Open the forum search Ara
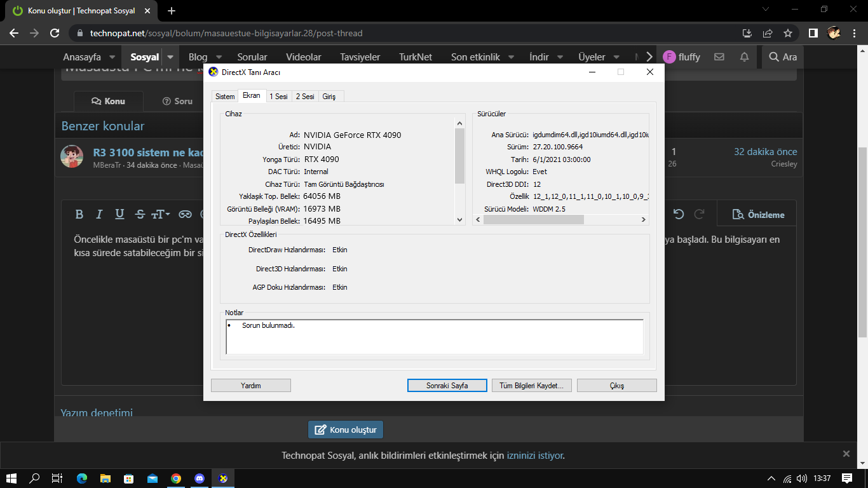The width and height of the screenshot is (868, 488). (x=783, y=57)
